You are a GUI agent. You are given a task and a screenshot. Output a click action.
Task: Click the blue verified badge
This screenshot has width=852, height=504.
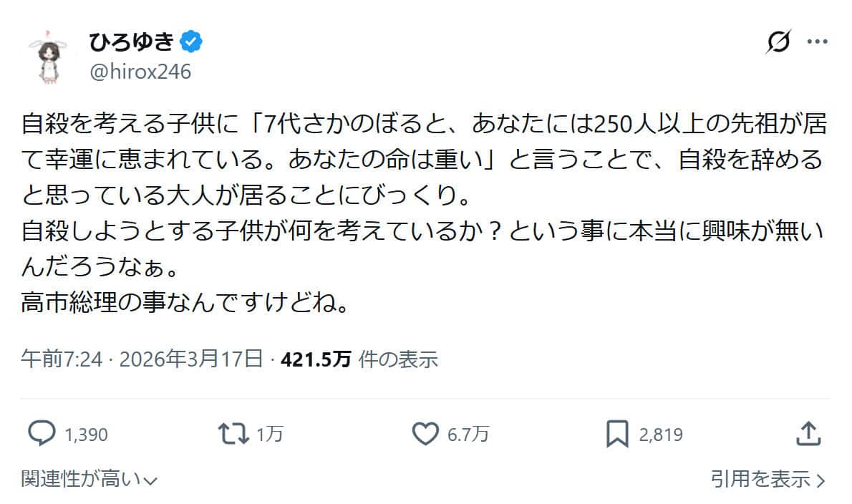point(190,43)
